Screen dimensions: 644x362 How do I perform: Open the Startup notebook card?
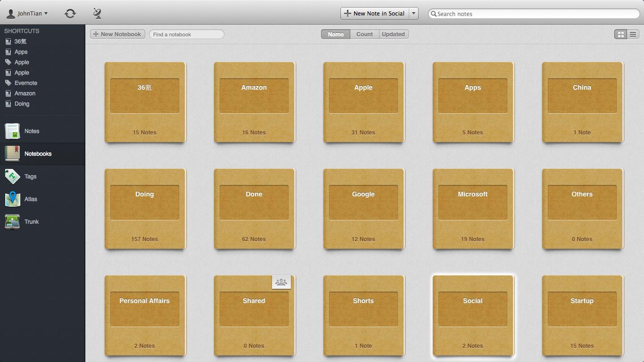point(583,315)
